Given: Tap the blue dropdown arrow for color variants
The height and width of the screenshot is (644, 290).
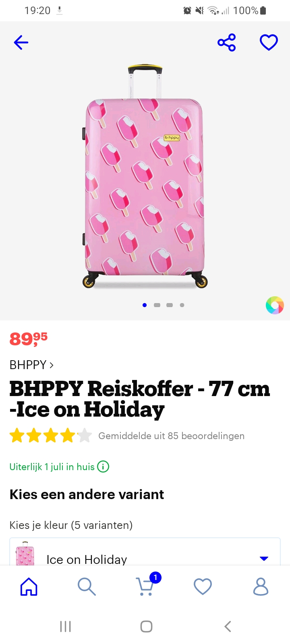Looking at the screenshot, I should point(264,559).
